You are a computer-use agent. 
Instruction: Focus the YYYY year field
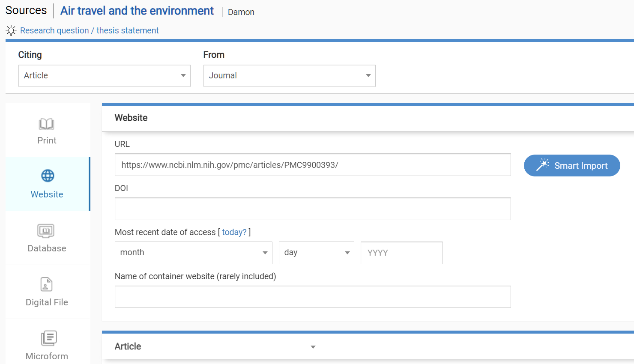point(401,253)
